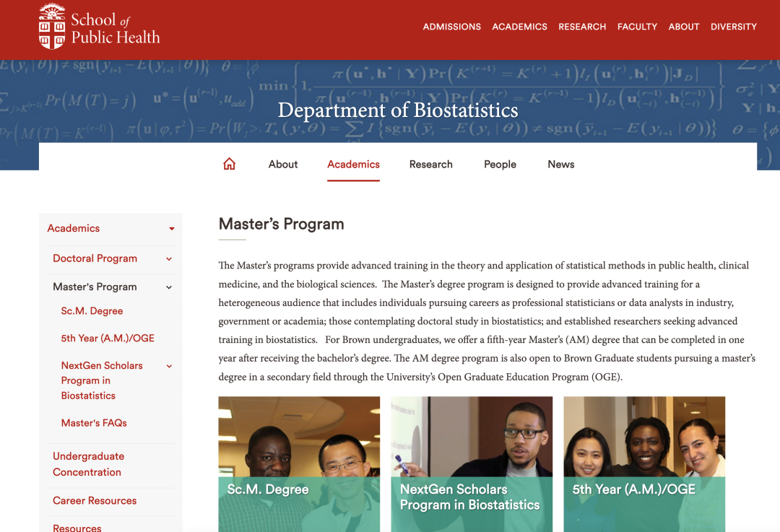Open the People tab
The height and width of the screenshot is (532, 780).
click(500, 164)
